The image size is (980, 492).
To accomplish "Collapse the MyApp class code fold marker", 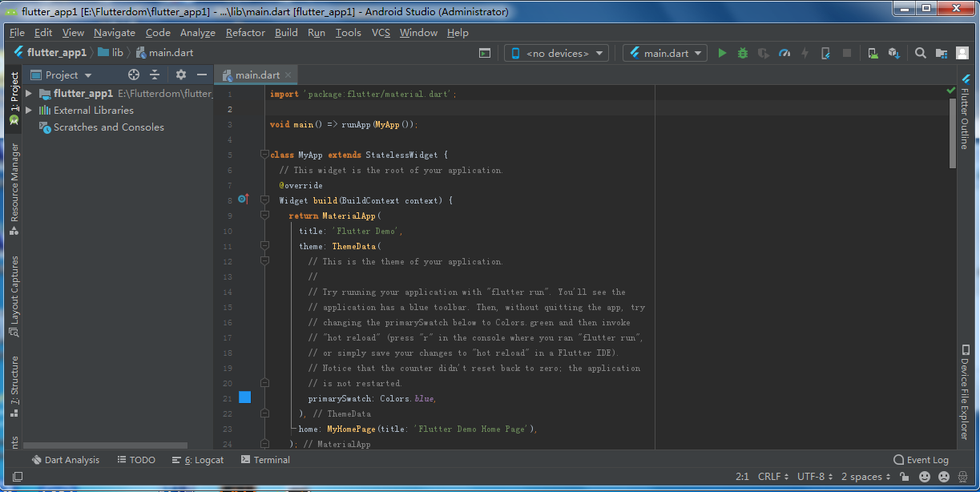I will point(264,155).
